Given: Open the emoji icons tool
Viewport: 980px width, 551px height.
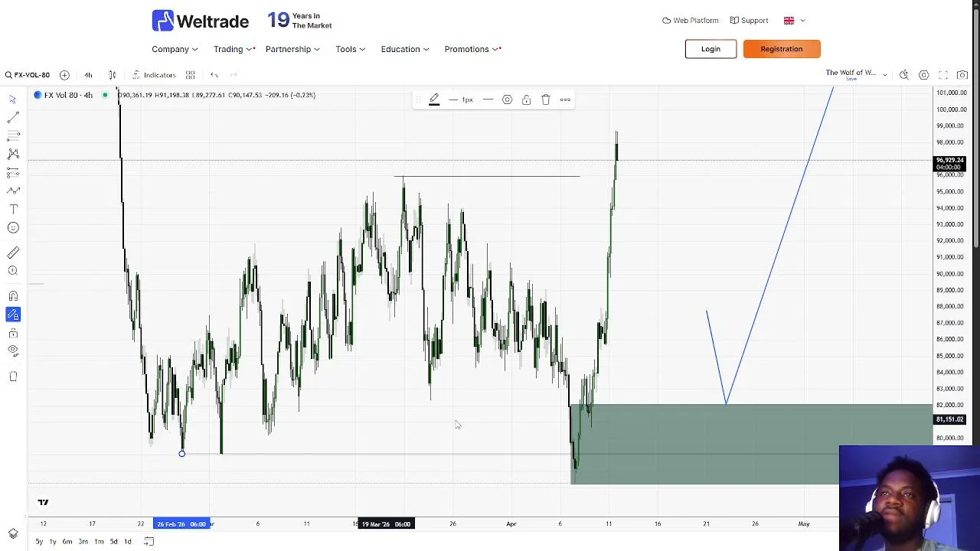Looking at the screenshot, I should point(13,227).
